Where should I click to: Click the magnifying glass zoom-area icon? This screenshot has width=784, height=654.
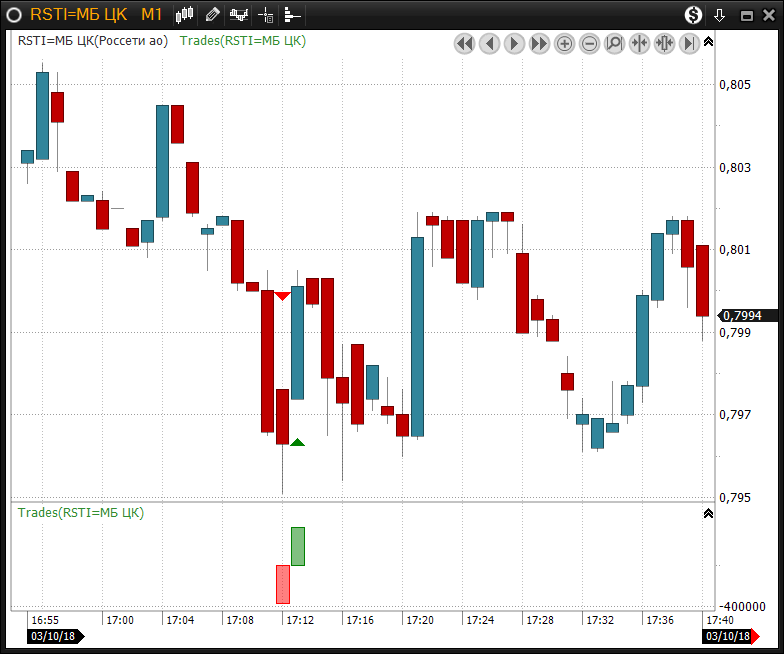614,43
